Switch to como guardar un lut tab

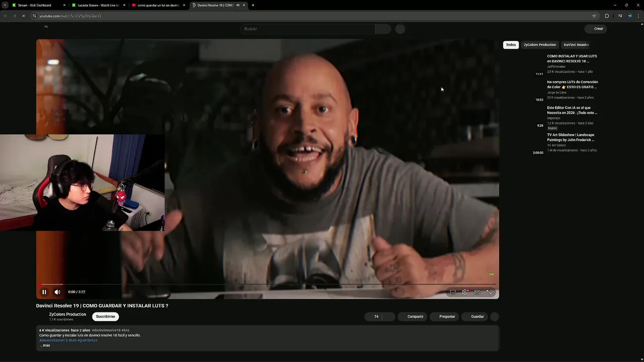(158, 5)
